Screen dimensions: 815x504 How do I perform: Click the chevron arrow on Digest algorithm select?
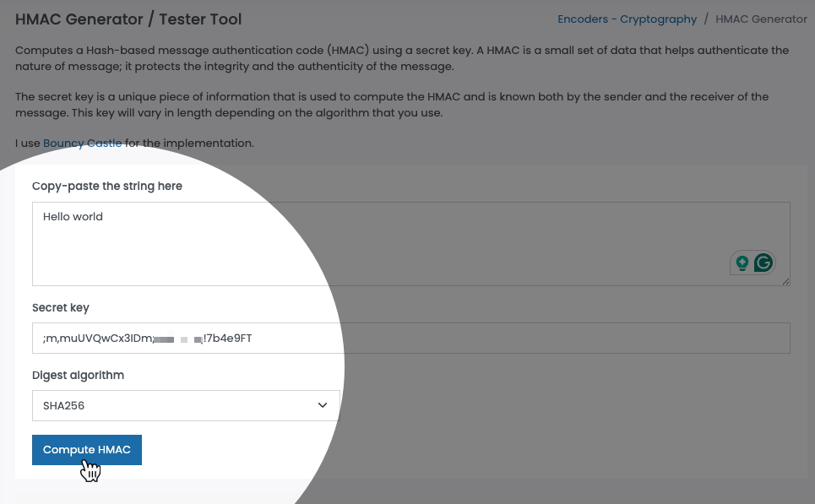point(323,405)
